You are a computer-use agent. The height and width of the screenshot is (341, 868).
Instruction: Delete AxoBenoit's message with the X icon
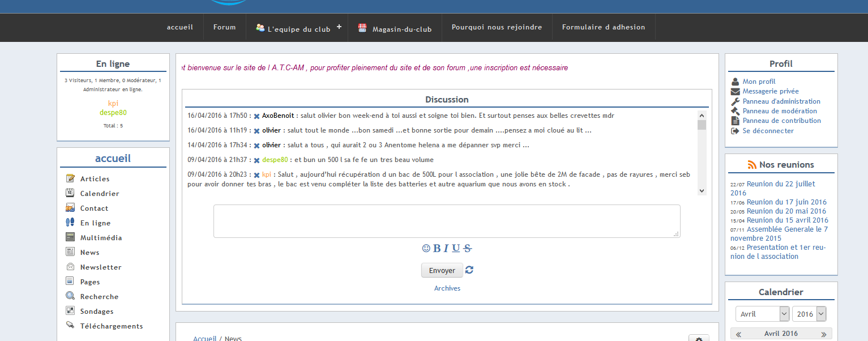pyautogui.click(x=256, y=116)
